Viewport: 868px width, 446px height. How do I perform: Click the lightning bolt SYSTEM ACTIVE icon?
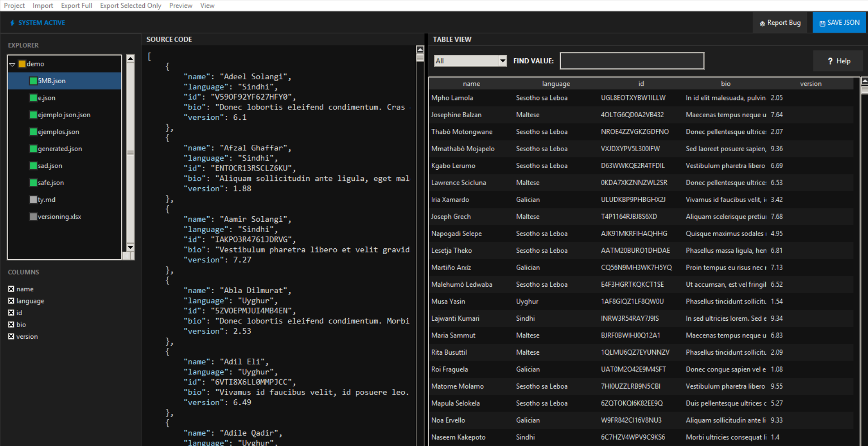tap(13, 23)
